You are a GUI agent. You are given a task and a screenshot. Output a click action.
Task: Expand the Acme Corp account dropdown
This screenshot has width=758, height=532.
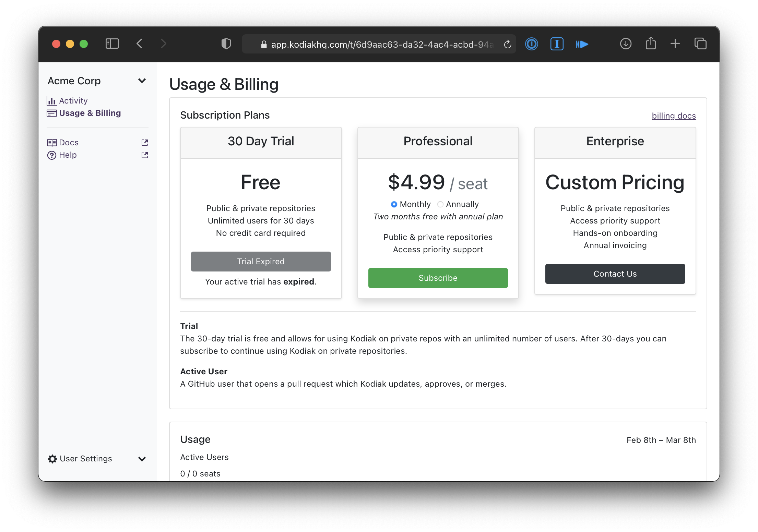[142, 81]
